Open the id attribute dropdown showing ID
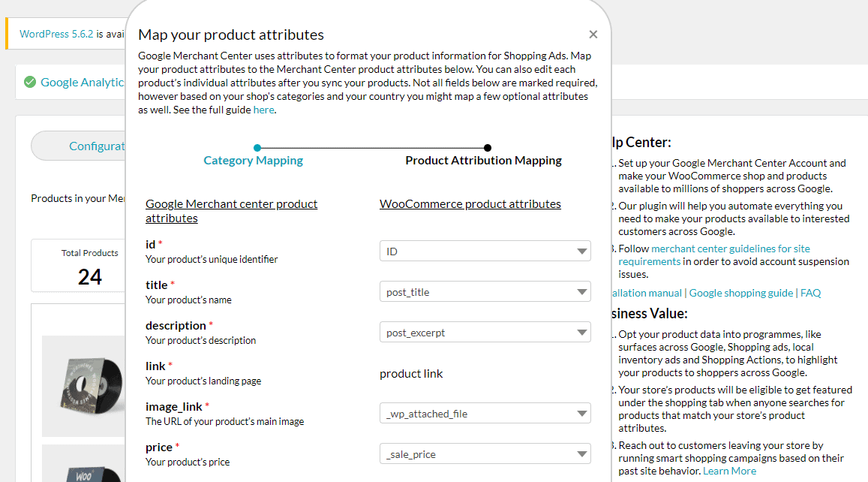 pyautogui.click(x=485, y=251)
